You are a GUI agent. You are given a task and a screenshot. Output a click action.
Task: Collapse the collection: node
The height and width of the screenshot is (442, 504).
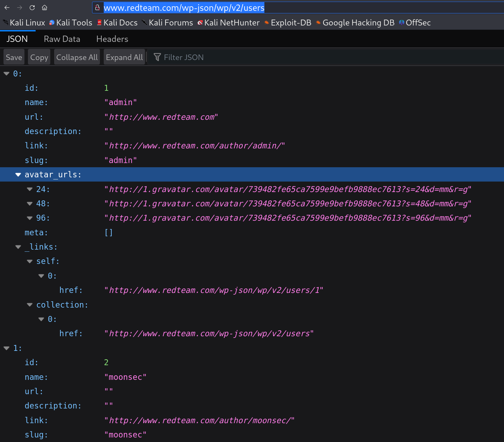tap(30, 305)
